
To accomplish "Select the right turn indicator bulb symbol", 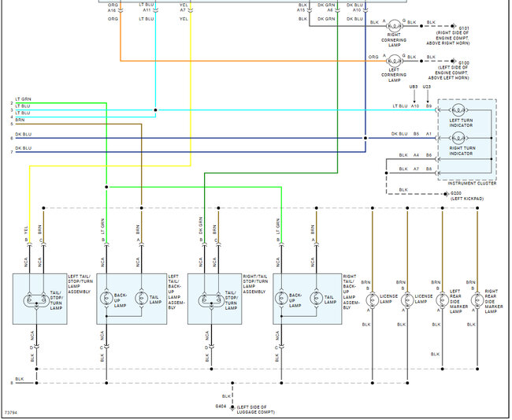I will pos(458,138).
